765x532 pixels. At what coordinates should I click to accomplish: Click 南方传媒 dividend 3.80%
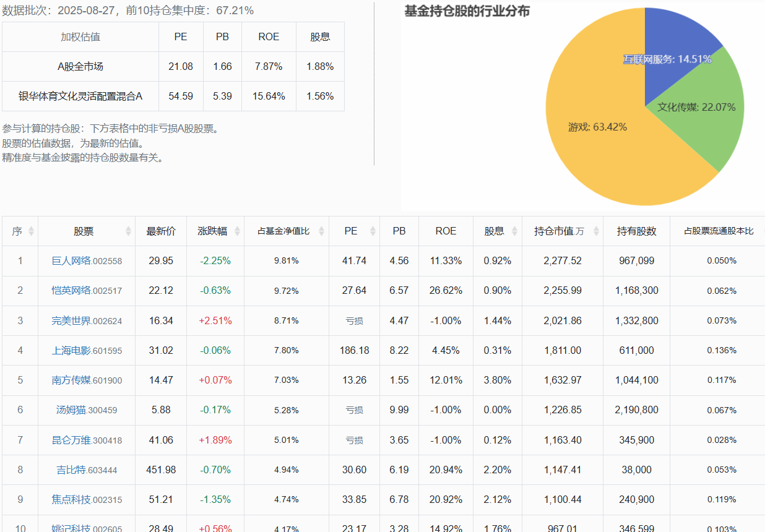click(x=497, y=380)
